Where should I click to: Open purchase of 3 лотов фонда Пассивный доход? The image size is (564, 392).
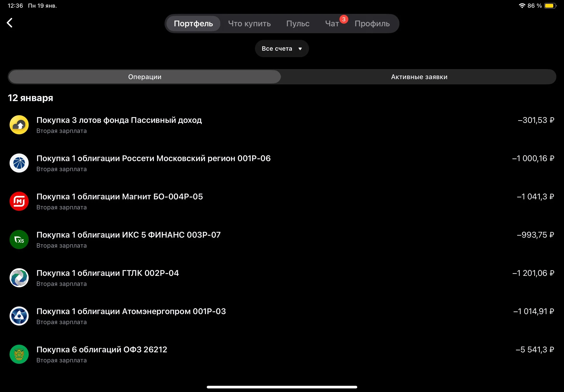(x=282, y=125)
